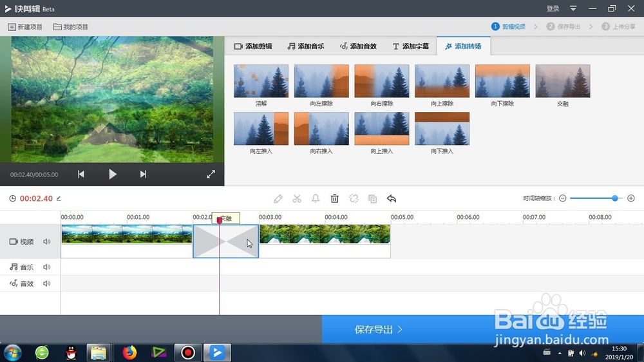
Task: Create a new project with 新建项目
Action: pyautogui.click(x=25, y=26)
